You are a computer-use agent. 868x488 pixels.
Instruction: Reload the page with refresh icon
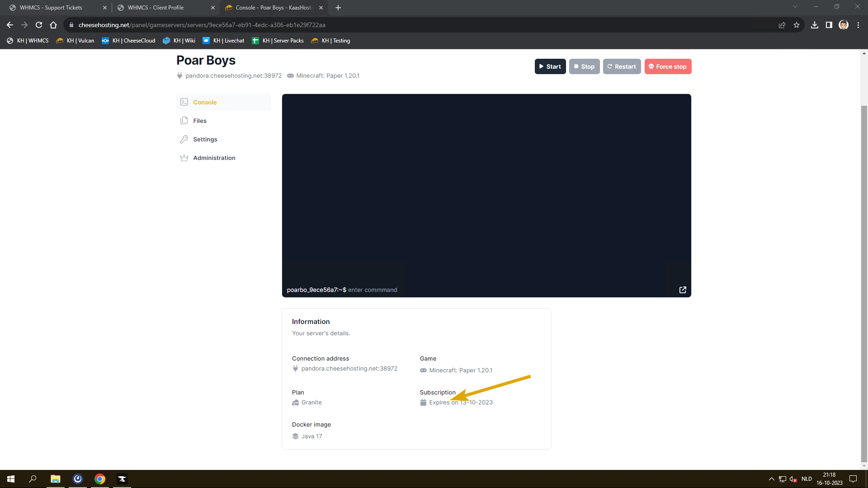[39, 25]
